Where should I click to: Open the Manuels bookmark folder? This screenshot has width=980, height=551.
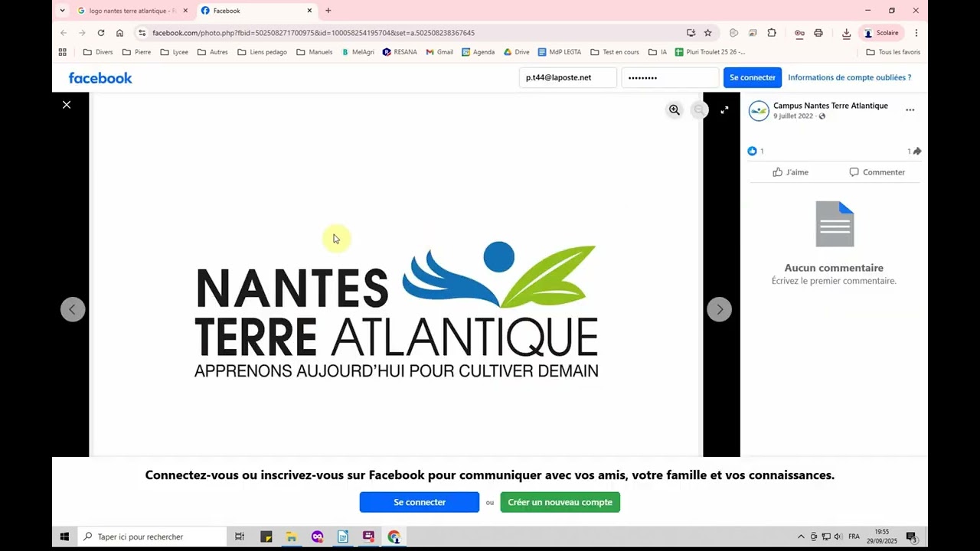(315, 52)
